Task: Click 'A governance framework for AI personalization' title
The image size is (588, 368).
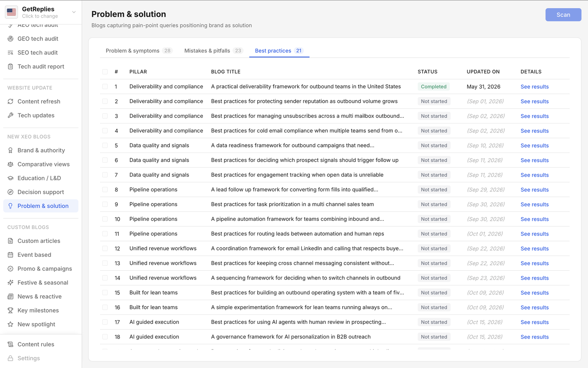Action: tap(291, 337)
